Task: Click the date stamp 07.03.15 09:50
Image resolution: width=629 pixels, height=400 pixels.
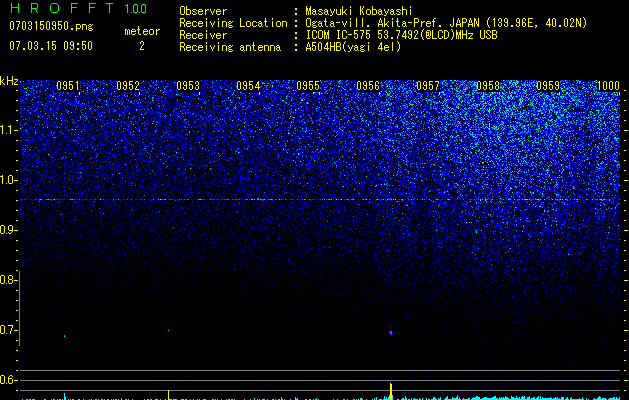Action: (x=51, y=46)
